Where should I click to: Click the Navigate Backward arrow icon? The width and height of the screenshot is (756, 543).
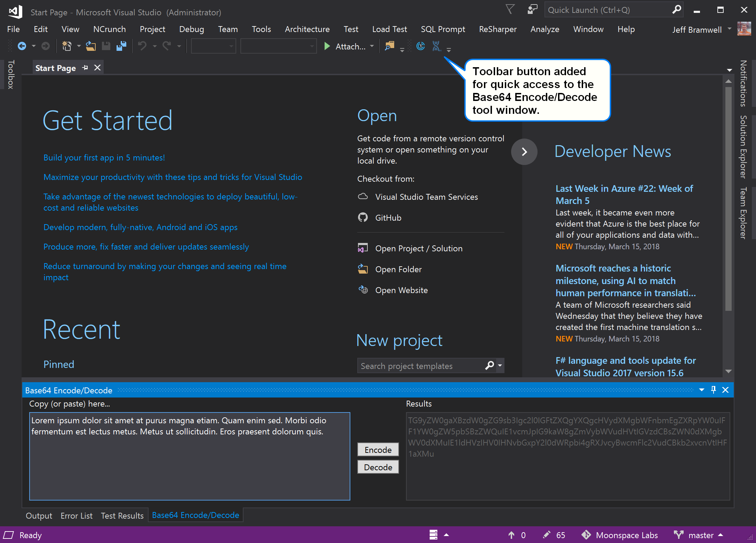[22, 46]
